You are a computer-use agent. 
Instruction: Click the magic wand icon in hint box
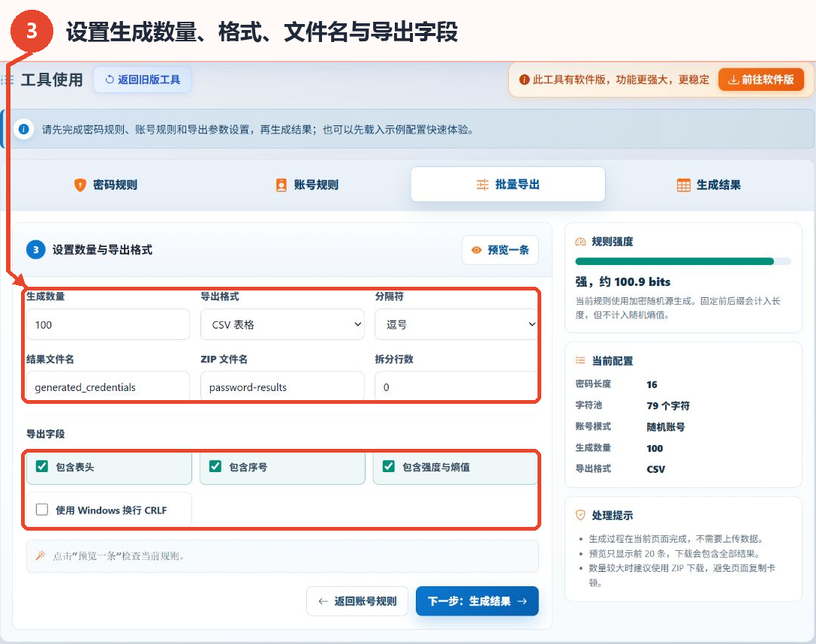tap(41, 555)
